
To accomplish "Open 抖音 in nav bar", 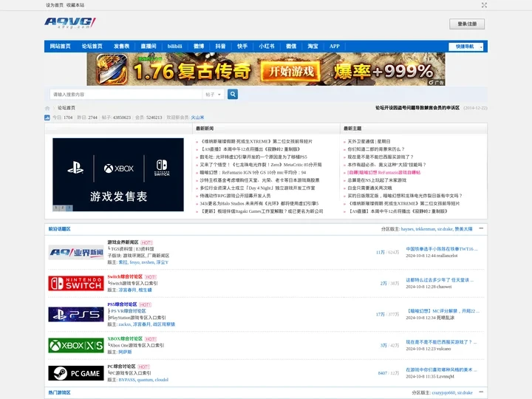I will (x=220, y=46).
